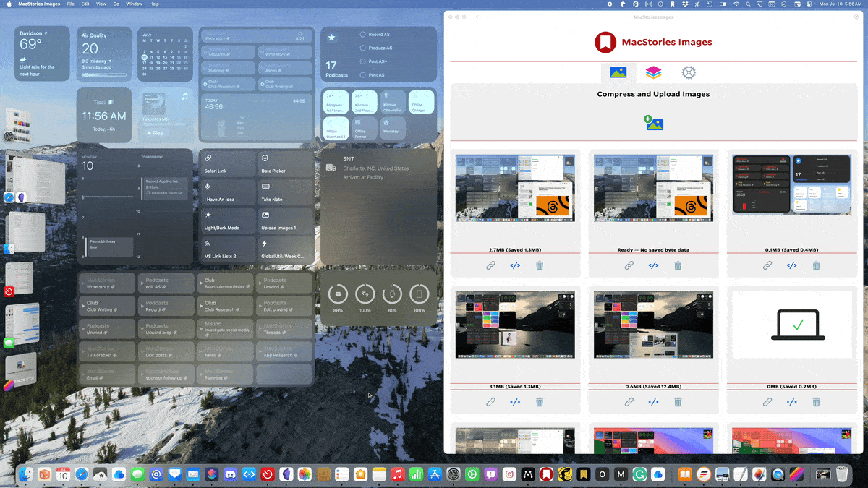Start the sponsor follow up timer
868x488 pixels.
pyautogui.click(x=166, y=374)
